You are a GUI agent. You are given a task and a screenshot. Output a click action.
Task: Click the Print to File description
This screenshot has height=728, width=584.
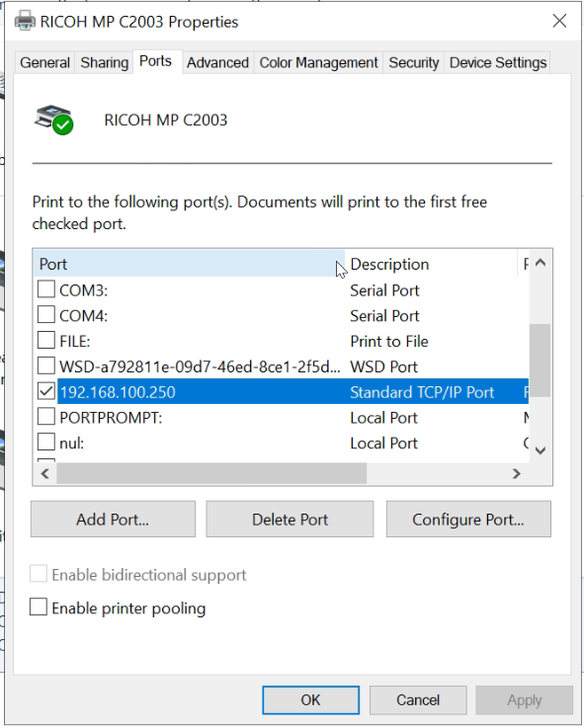(389, 341)
